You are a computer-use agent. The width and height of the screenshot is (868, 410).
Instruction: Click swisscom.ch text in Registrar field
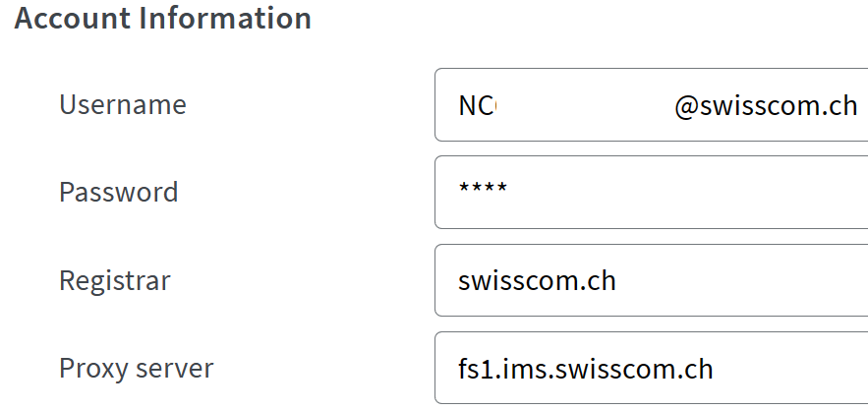(537, 281)
